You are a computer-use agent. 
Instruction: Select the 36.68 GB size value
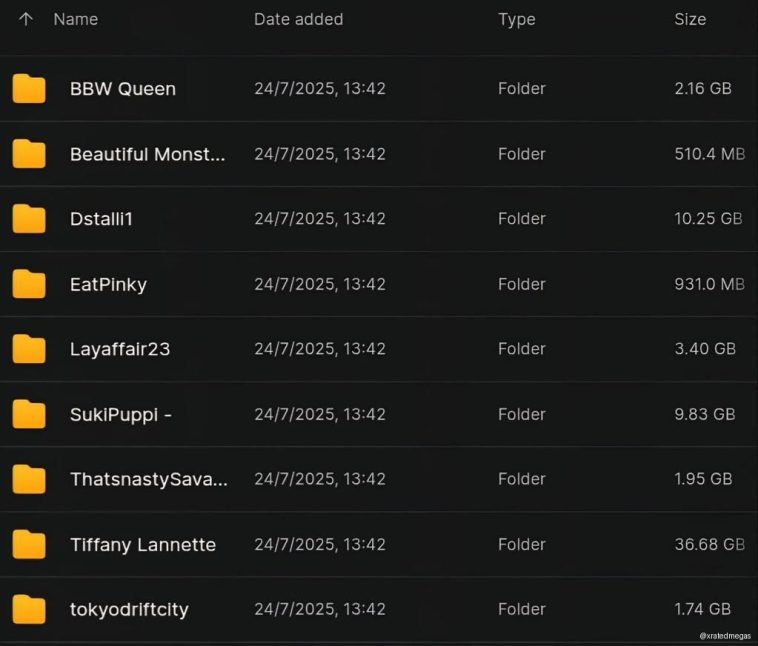(709, 544)
